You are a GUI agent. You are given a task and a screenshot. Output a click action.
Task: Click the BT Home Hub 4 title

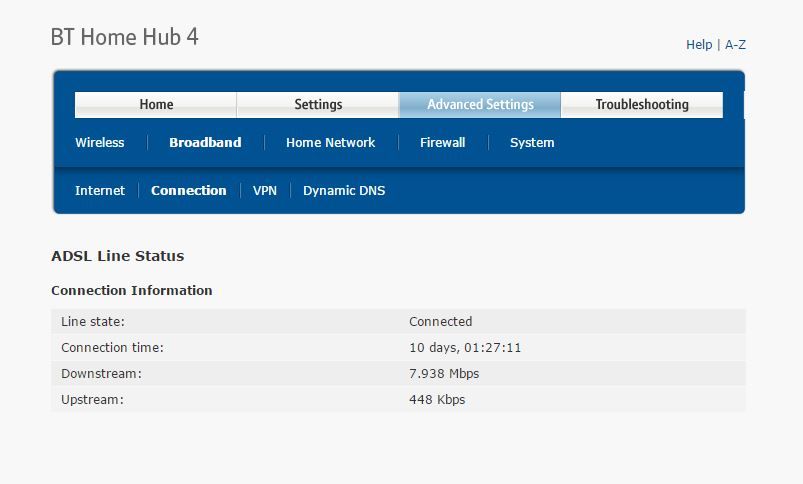[x=124, y=37]
